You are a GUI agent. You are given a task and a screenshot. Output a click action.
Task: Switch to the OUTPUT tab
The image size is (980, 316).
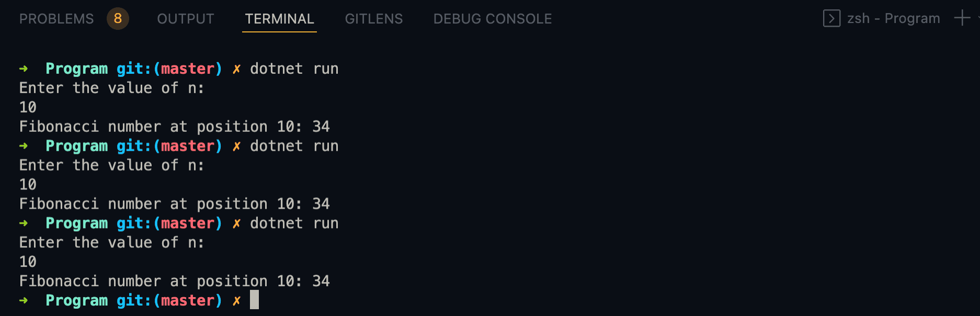[186, 19]
